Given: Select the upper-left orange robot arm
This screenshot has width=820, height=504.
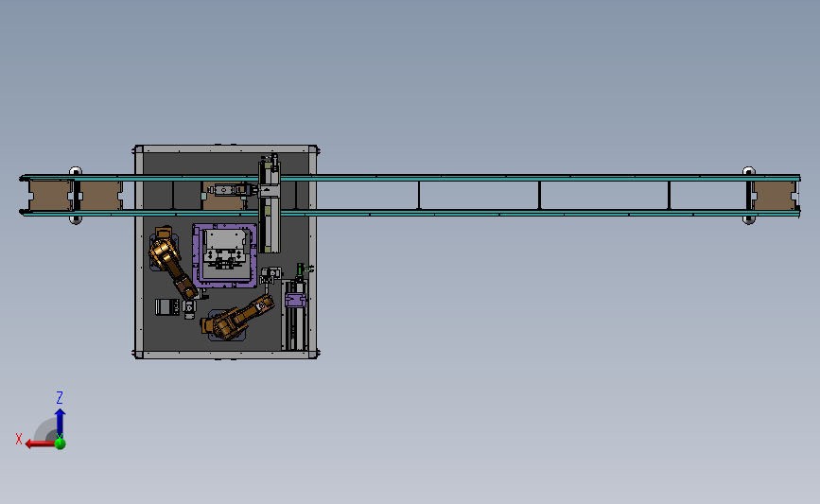Looking at the screenshot, I should [x=171, y=261].
